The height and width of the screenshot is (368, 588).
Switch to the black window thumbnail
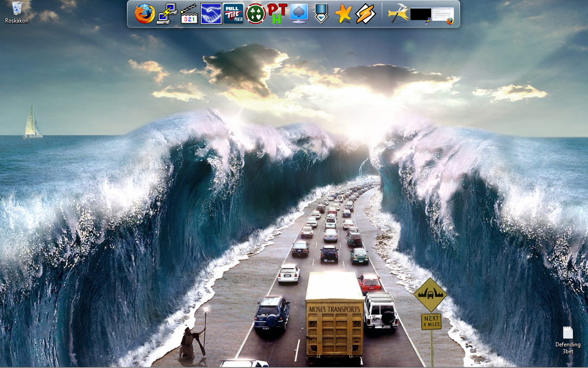click(420, 14)
